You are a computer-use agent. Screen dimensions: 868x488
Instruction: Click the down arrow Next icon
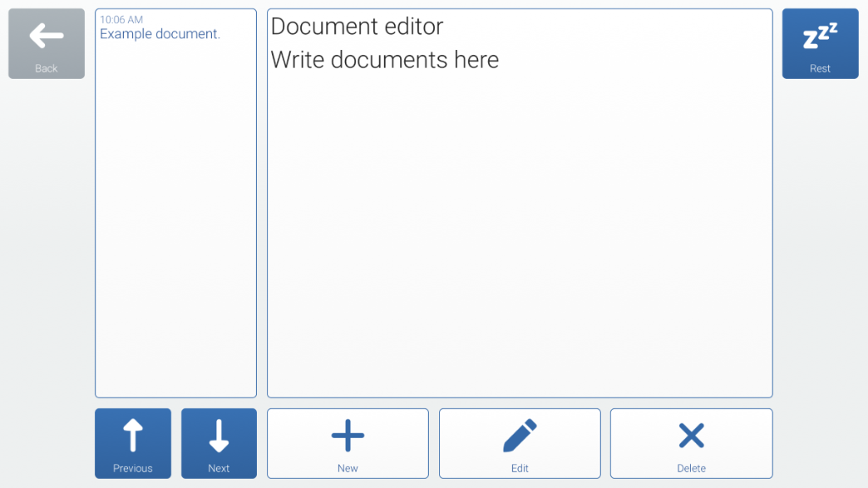click(219, 435)
